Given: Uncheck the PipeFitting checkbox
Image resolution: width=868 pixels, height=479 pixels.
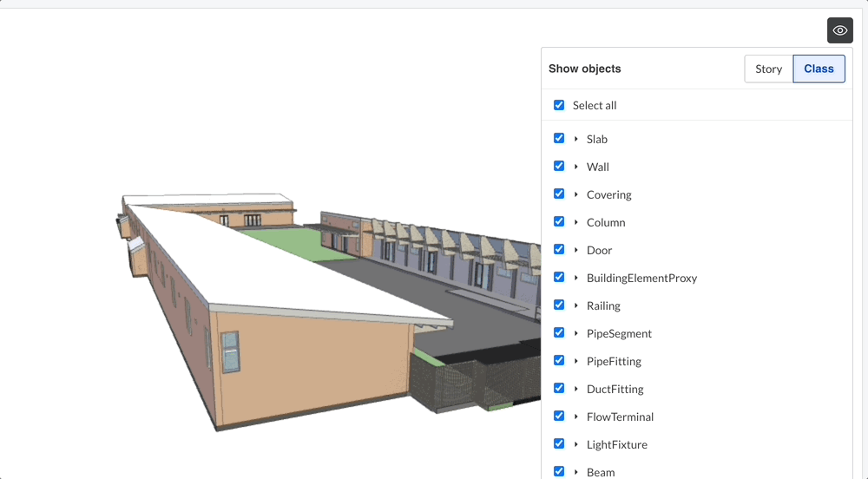Looking at the screenshot, I should (559, 360).
